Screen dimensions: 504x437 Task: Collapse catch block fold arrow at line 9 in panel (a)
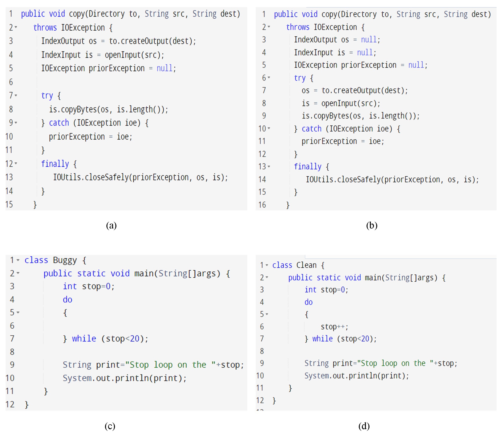tap(16, 122)
